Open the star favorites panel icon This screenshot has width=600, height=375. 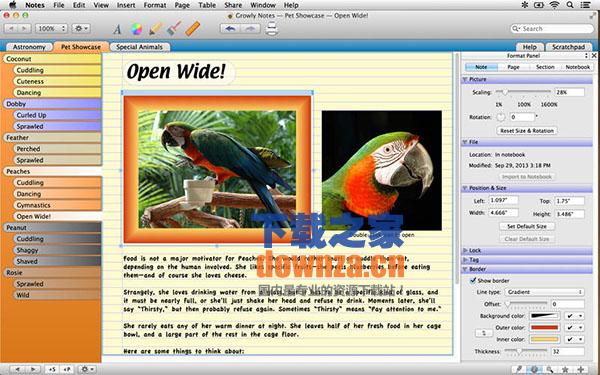pos(565,369)
